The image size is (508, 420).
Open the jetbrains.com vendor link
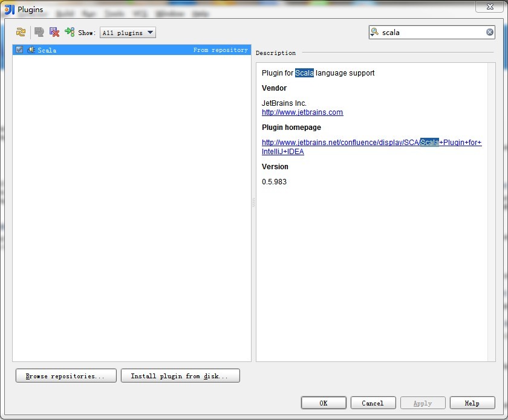tap(302, 112)
